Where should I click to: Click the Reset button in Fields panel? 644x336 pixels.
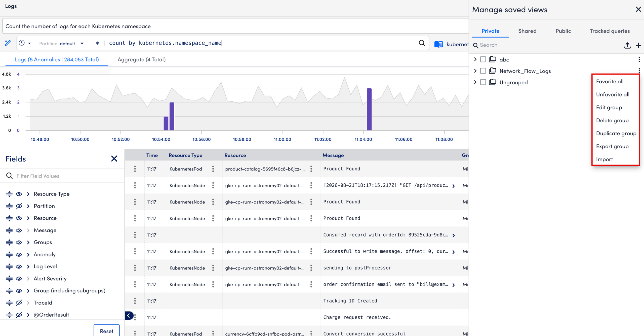click(107, 331)
